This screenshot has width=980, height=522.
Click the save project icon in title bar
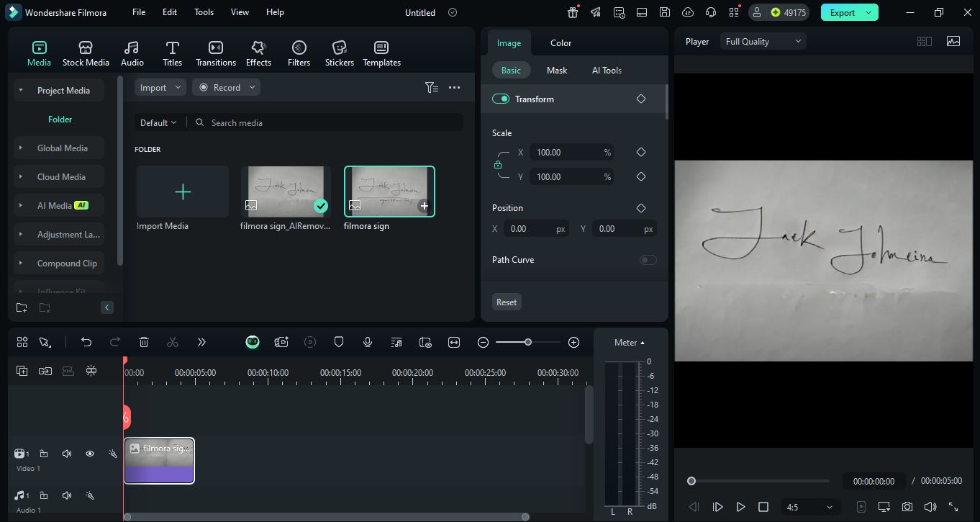click(665, 12)
